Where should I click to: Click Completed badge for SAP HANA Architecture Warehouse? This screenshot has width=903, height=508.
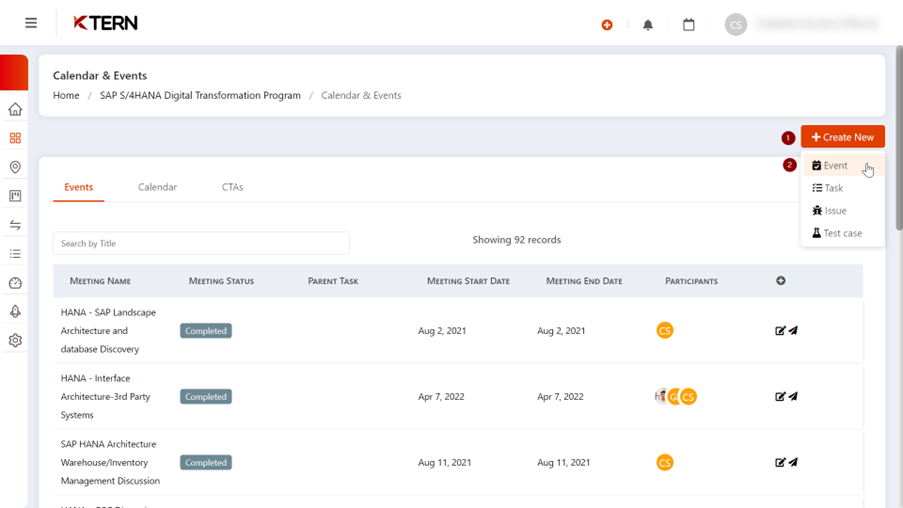pyautogui.click(x=206, y=462)
